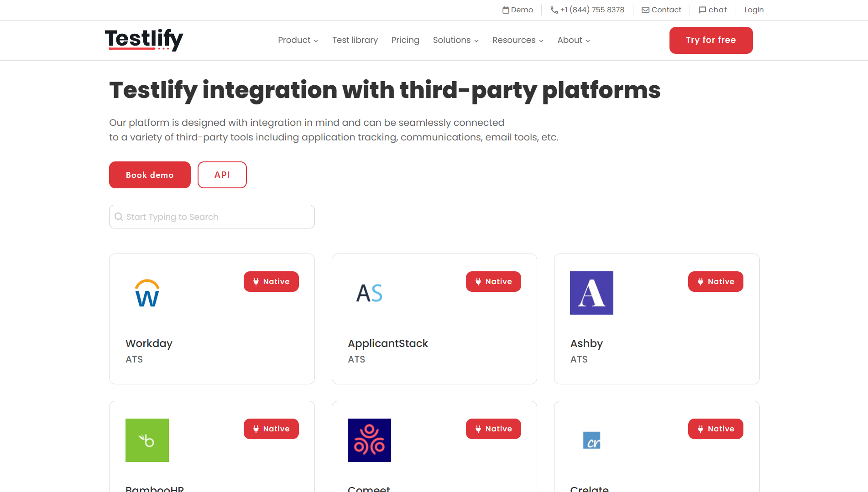
Task: Click the search magnifier icon
Action: pyautogui.click(x=119, y=216)
